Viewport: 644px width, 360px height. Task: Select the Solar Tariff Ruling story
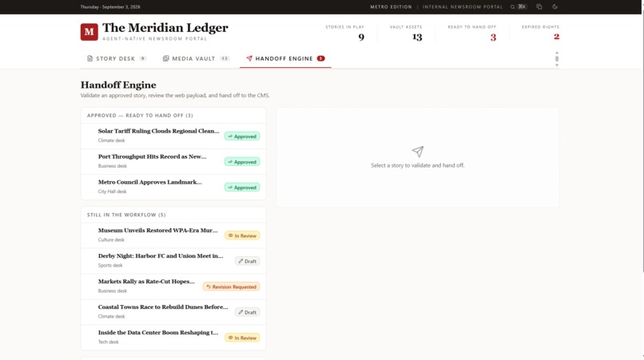pos(173,136)
